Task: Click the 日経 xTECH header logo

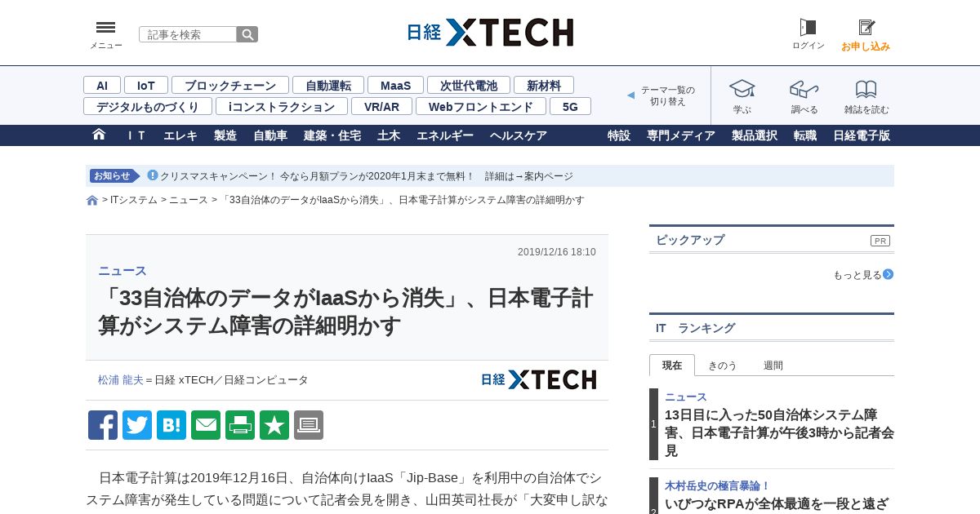Action: [490, 33]
